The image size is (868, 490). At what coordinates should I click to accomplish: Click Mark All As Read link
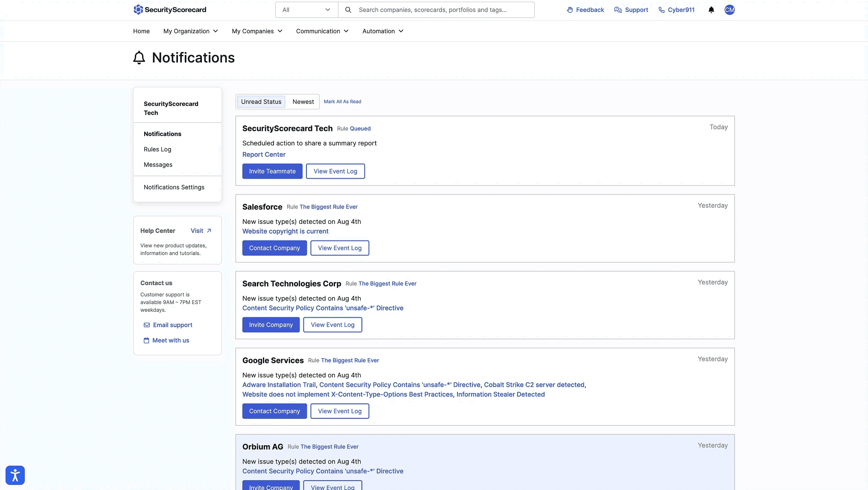342,101
